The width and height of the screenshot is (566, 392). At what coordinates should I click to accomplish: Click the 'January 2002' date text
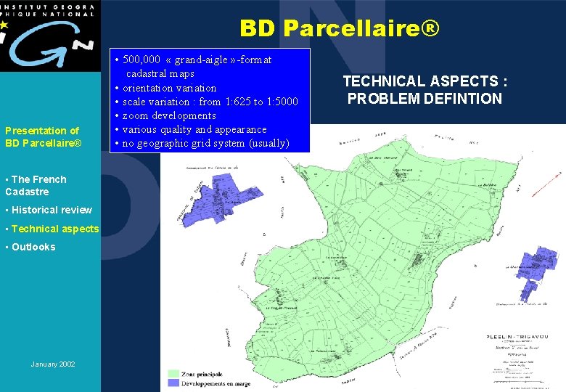pos(53,364)
